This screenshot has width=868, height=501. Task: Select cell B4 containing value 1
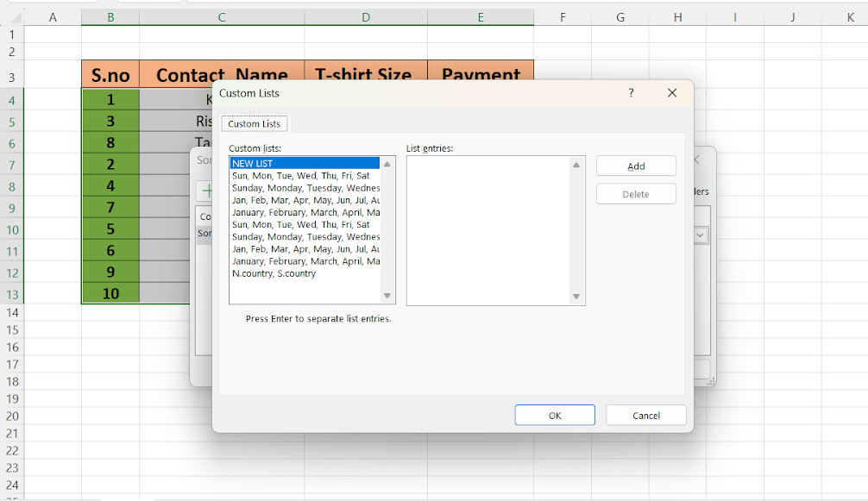110,99
